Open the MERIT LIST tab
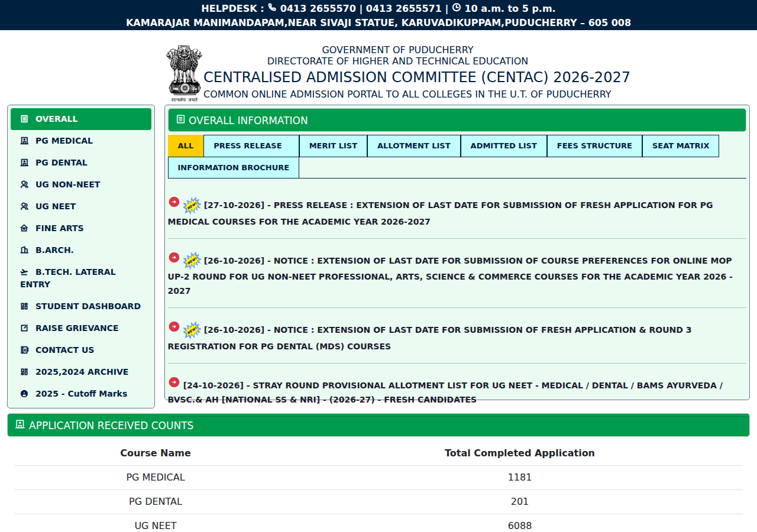Image resolution: width=757 pixels, height=532 pixels. point(333,146)
